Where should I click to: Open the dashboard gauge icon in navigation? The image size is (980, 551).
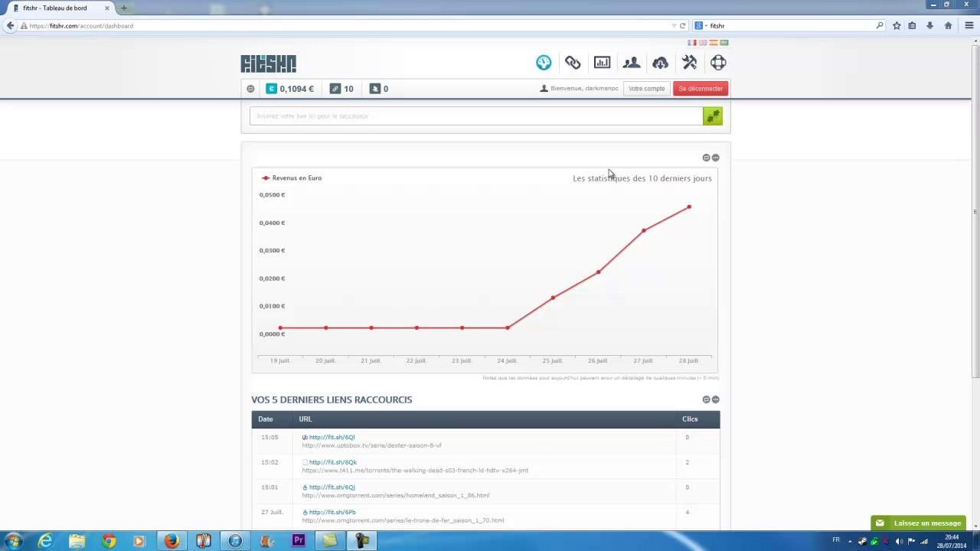tap(544, 63)
